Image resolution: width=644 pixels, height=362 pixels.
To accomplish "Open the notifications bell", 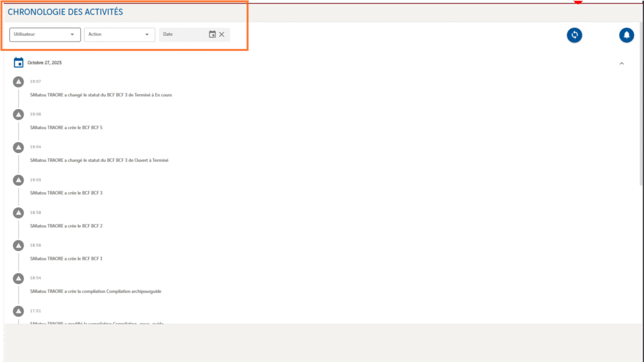I will tap(626, 35).
